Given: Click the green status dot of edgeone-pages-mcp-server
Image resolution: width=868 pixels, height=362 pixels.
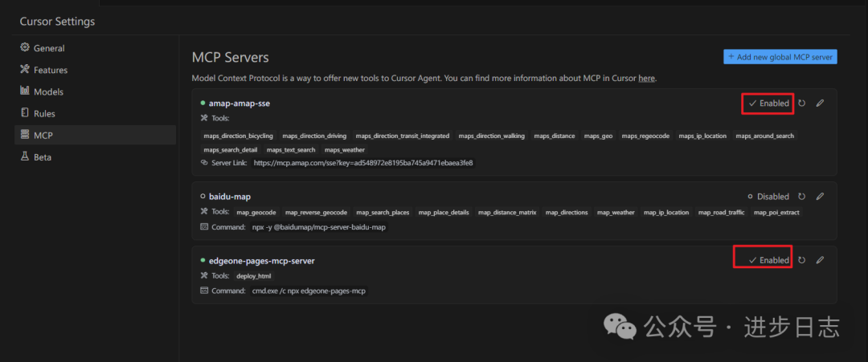Looking at the screenshot, I should [x=203, y=260].
